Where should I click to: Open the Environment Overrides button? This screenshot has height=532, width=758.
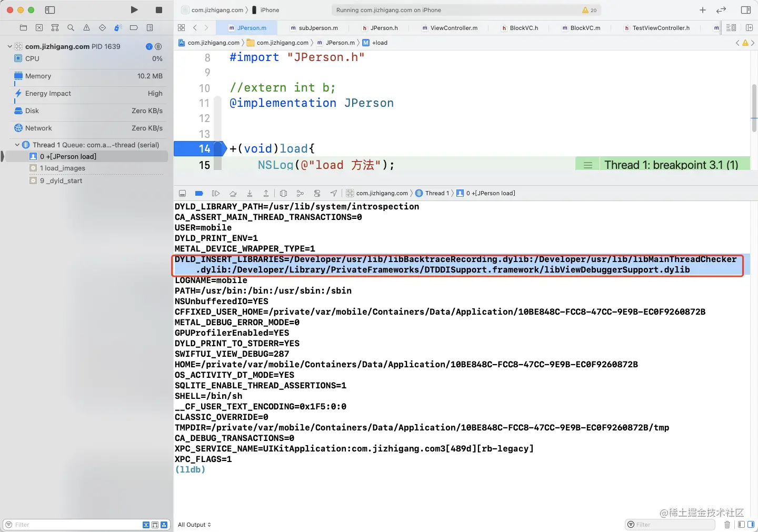click(x=317, y=193)
